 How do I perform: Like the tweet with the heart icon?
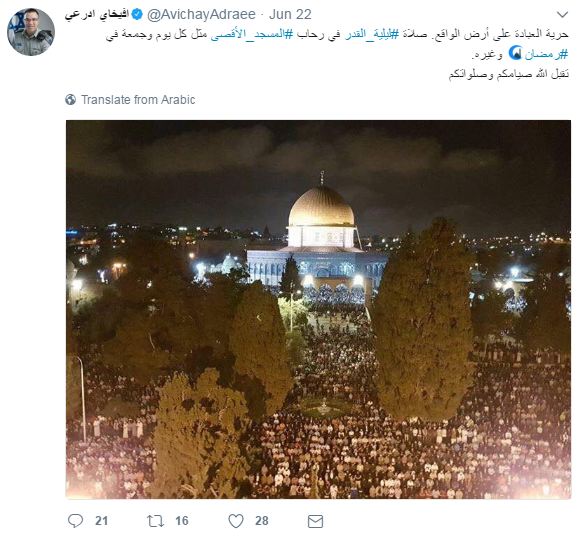coord(236,521)
